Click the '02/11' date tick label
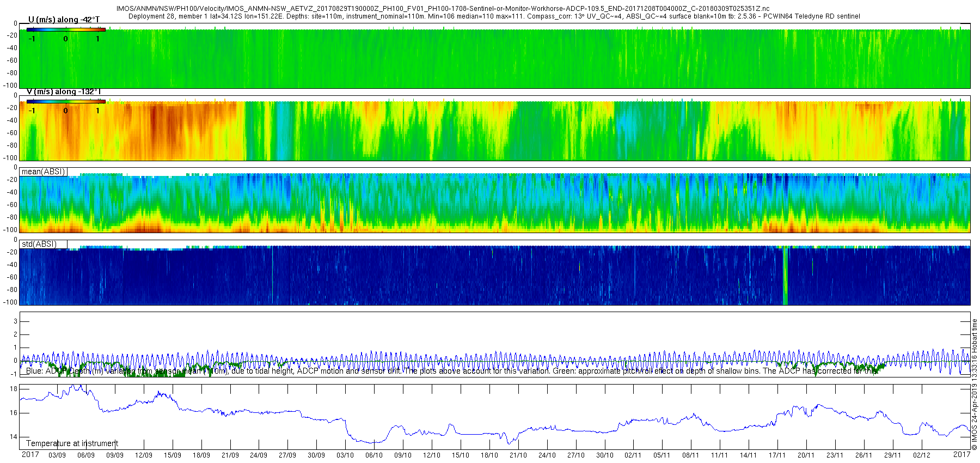 [x=633, y=455]
